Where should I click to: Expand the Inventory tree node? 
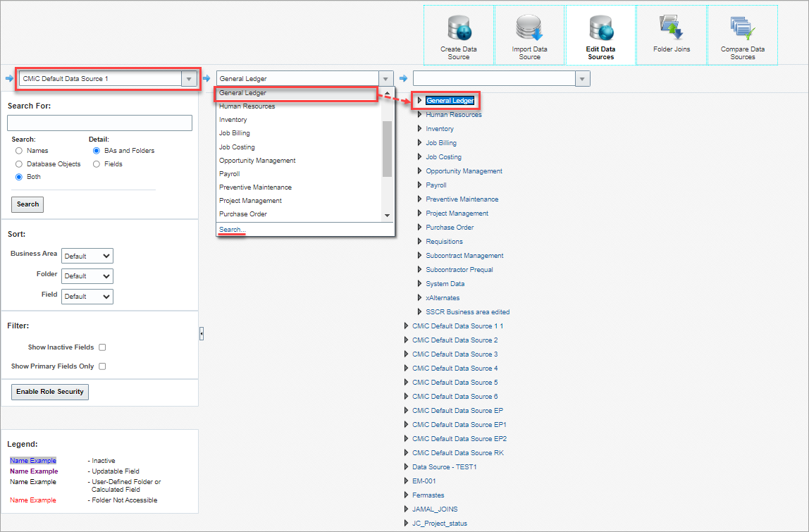click(x=419, y=128)
